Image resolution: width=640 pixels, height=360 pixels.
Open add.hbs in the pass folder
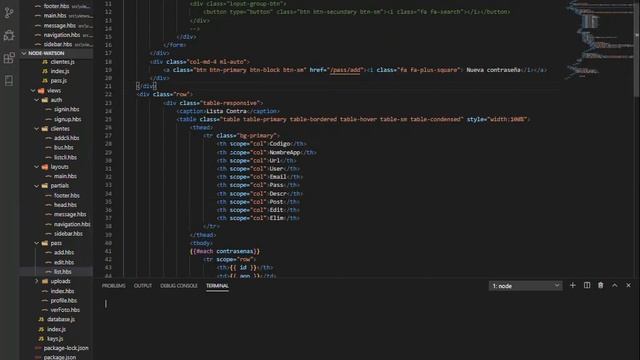(x=64, y=253)
